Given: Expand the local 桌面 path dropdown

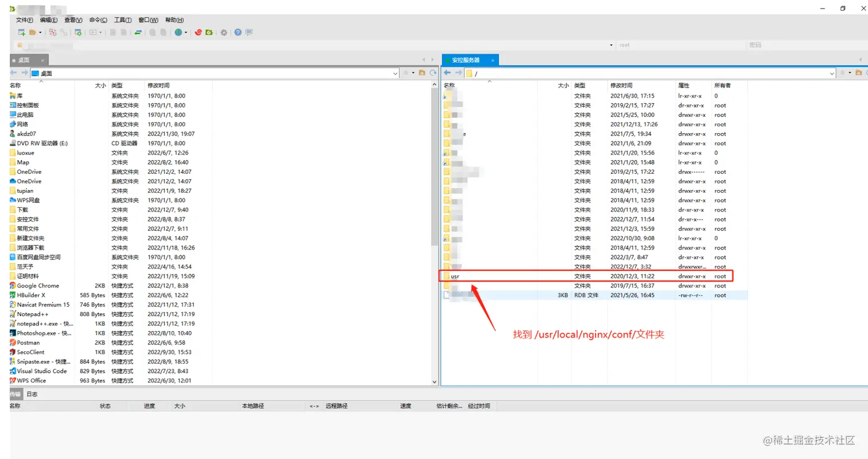Looking at the screenshot, I should click(395, 73).
